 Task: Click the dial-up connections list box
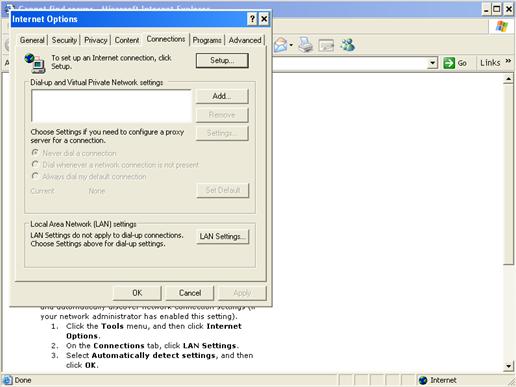(x=111, y=106)
